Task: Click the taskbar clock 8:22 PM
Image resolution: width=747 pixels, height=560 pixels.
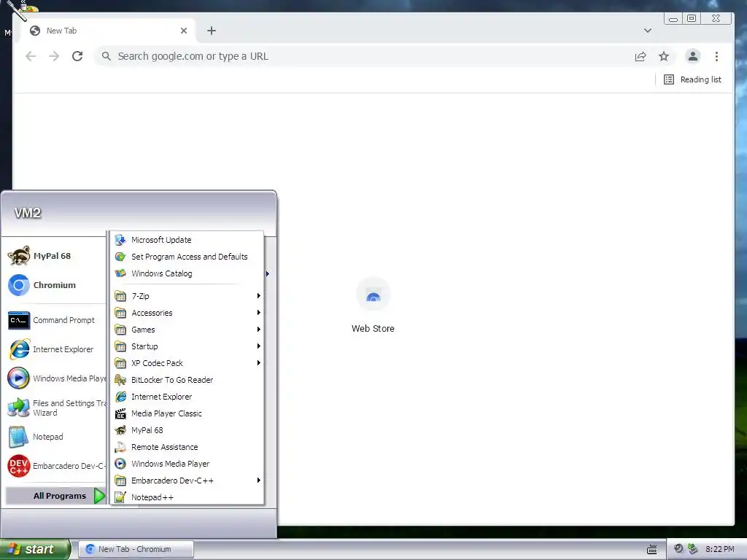Action: (x=720, y=549)
